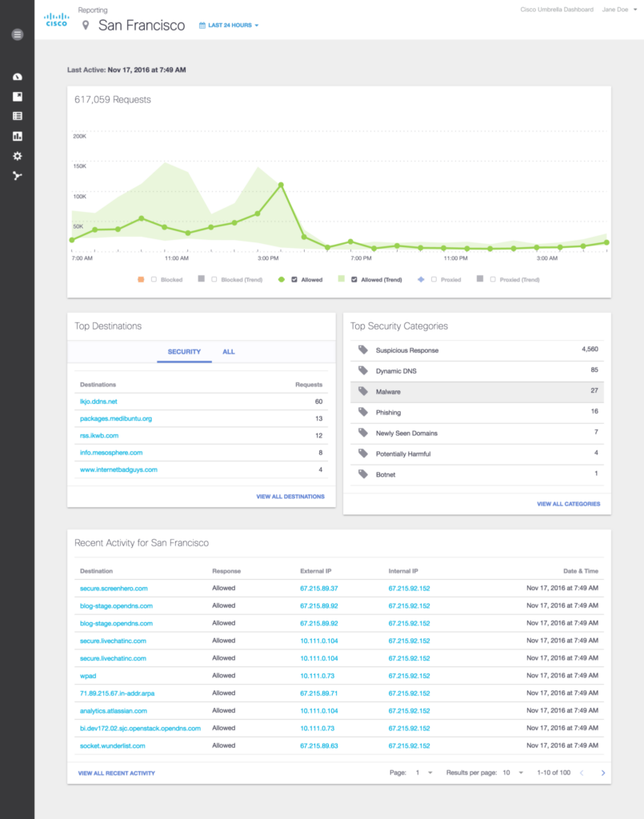Viewport: 644px width, 819px height.
Task: Enable the Proxied (Trend) checkbox
Action: click(493, 279)
